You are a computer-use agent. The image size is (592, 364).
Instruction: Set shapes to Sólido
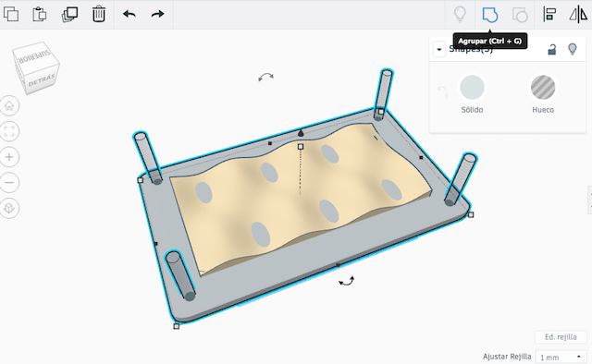472,87
